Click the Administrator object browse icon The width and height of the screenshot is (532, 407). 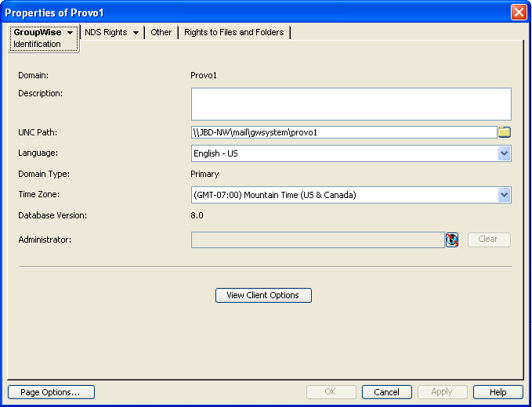pyautogui.click(x=452, y=240)
